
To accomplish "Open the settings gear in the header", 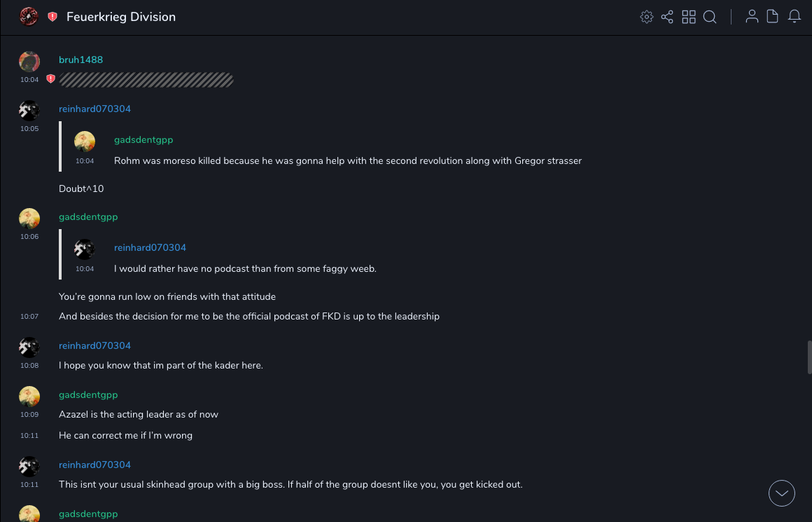I will coord(647,17).
